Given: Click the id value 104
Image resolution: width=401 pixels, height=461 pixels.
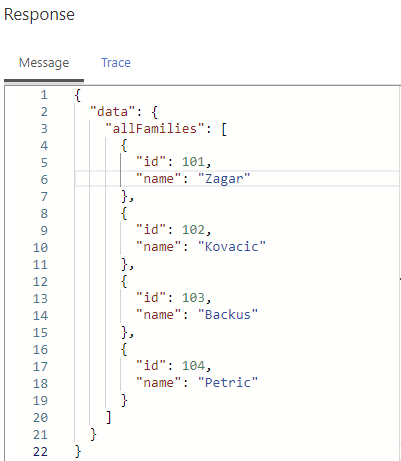Looking at the screenshot, I should click(193, 366).
